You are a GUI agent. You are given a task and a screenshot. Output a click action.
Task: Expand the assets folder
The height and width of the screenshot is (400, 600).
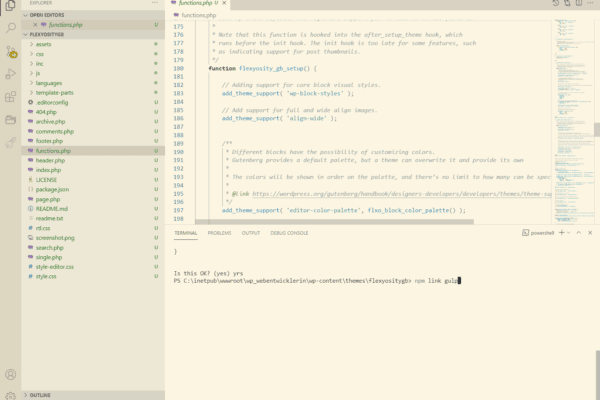(x=93, y=44)
